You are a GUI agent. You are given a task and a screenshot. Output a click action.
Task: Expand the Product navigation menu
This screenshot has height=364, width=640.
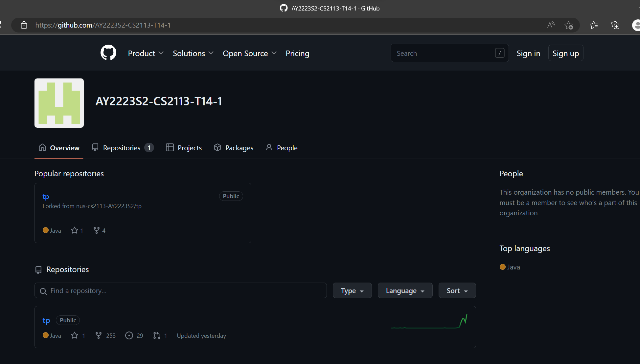(146, 53)
